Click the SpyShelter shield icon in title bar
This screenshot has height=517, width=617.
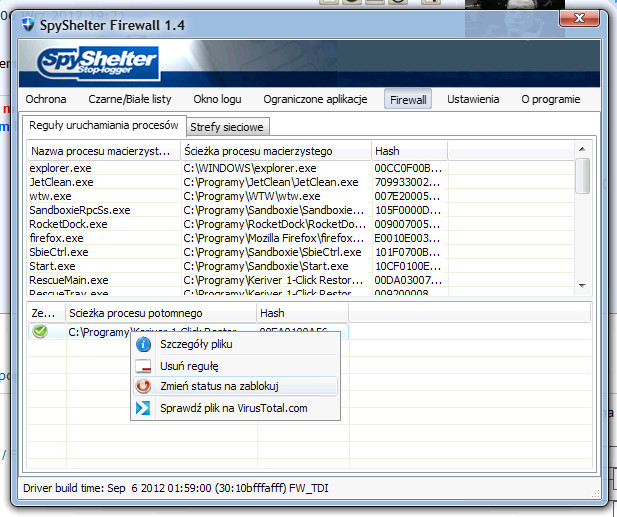(28, 25)
